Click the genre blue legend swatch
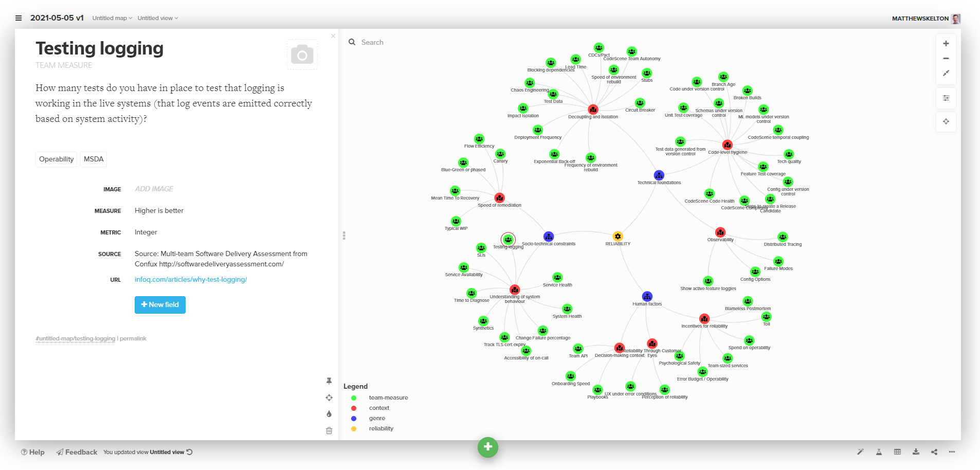The width and height of the screenshot is (980, 470). [x=354, y=418]
